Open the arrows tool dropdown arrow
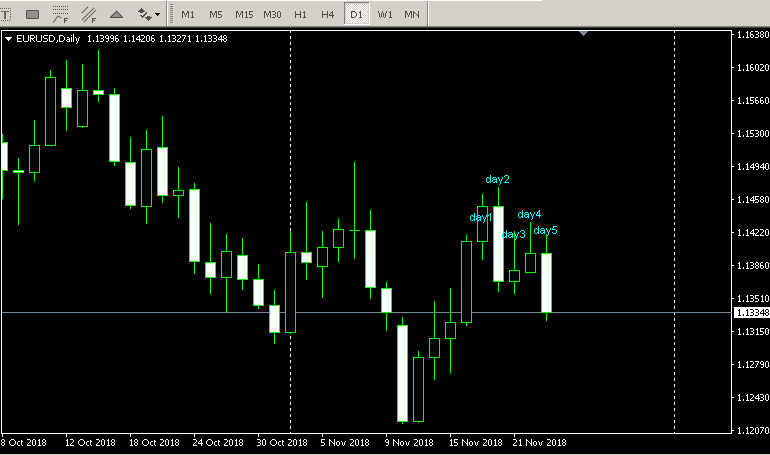This screenshot has height=455, width=770. [157, 15]
